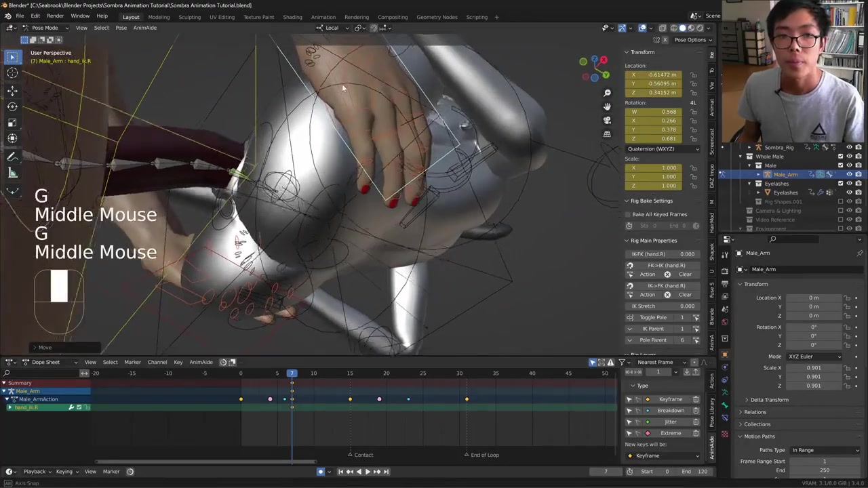The height and width of the screenshot is (488, 868).
Task: Switch to the Animation workspace tab
Action: point(323,17)
